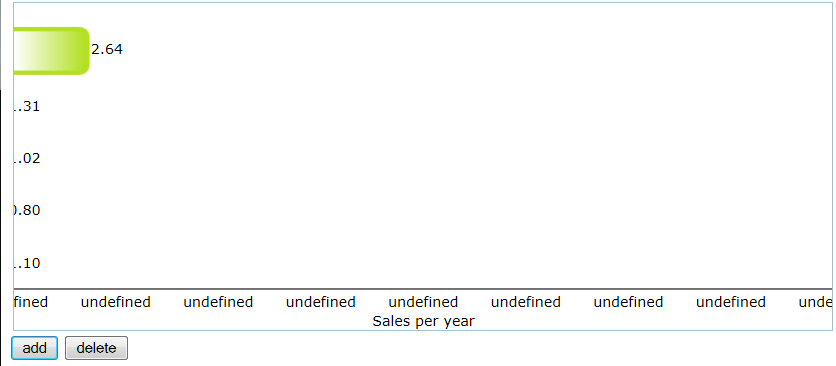This screenshot has width=836, height=366.
Task: Click last complete 'undefined' label before cut-off one
Action: (x=731, y=302)
